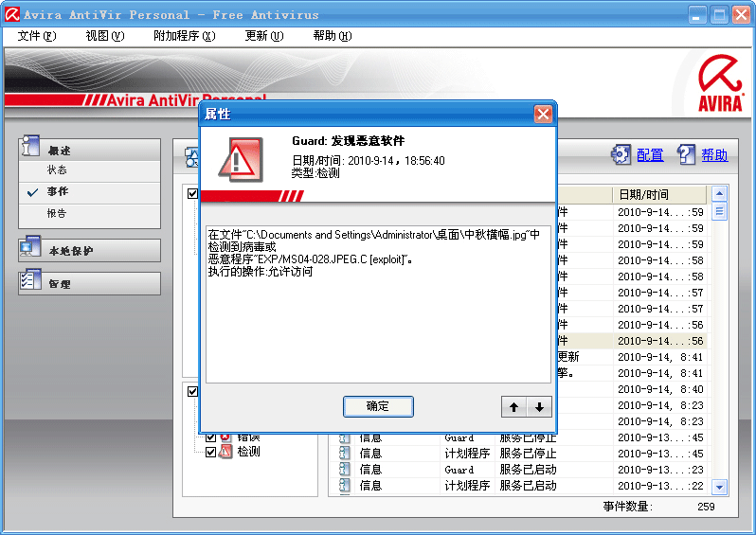
Task: Close the 属性 dialog
Action: pos(543,115)
